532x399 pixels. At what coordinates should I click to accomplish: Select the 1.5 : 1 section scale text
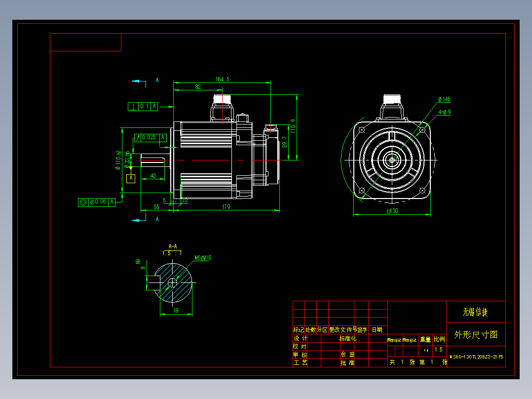coord(172,253)
